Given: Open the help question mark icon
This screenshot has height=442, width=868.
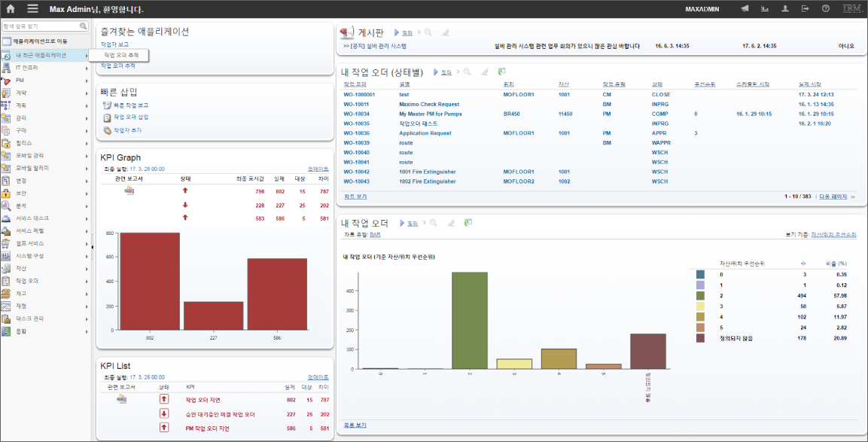Looking at the screenshot, I should click(x=826, y=9).
